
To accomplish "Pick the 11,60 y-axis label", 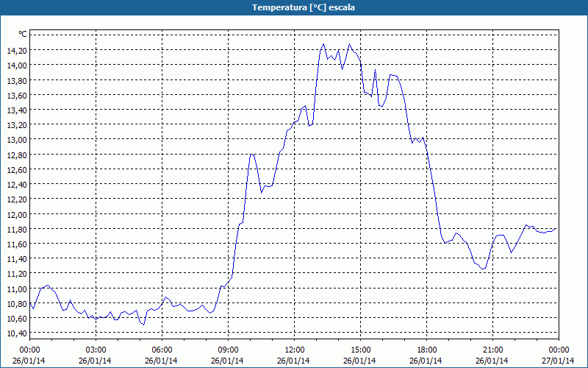I will pos(16,244).
